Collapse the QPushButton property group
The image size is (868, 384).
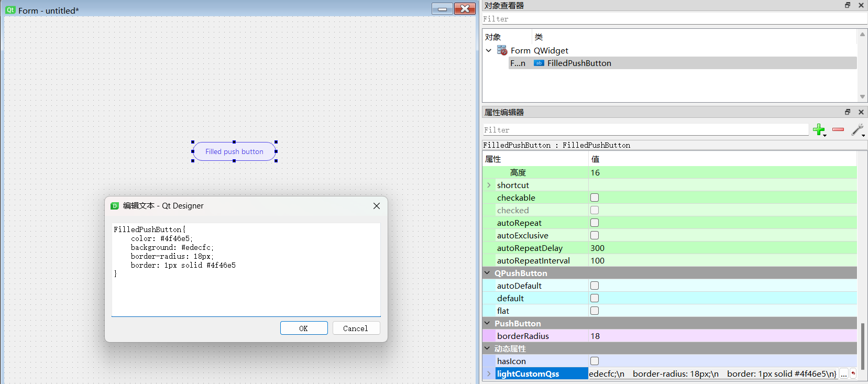487,273
